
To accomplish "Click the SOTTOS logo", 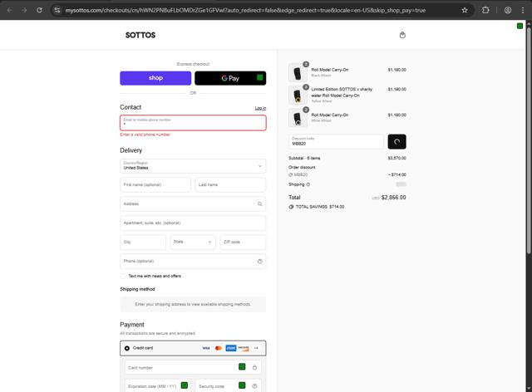I will [140, 35].
